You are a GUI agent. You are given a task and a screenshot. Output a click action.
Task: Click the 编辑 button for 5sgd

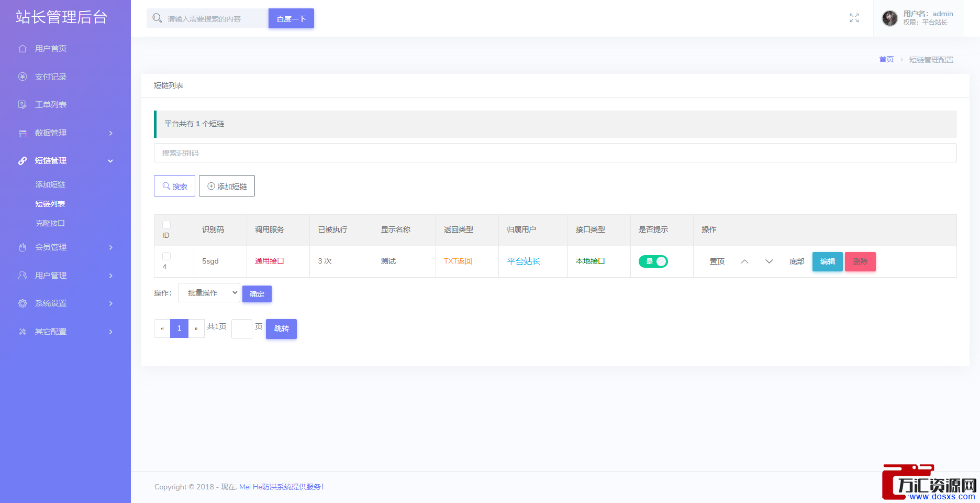click(x=827, y=261)
